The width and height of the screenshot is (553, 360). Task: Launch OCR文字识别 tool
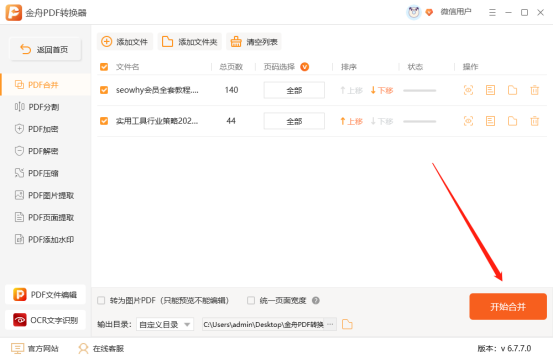45,320
